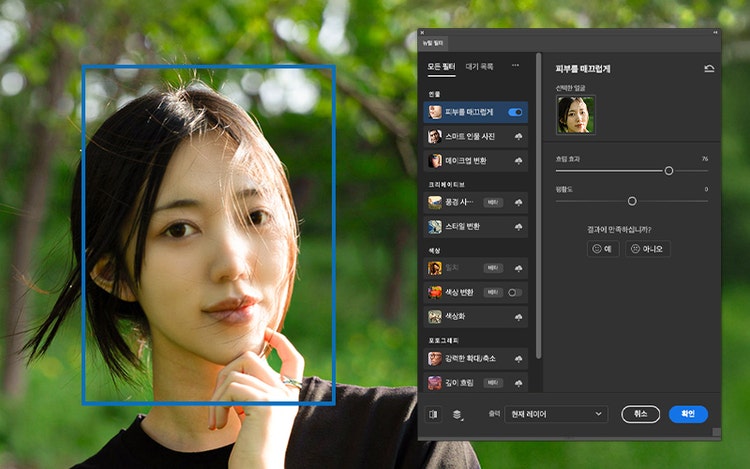Download the 깊이 흐림 filter via cloud icon
This screenshot has height=469, width=750.
(x=518, y=383)
